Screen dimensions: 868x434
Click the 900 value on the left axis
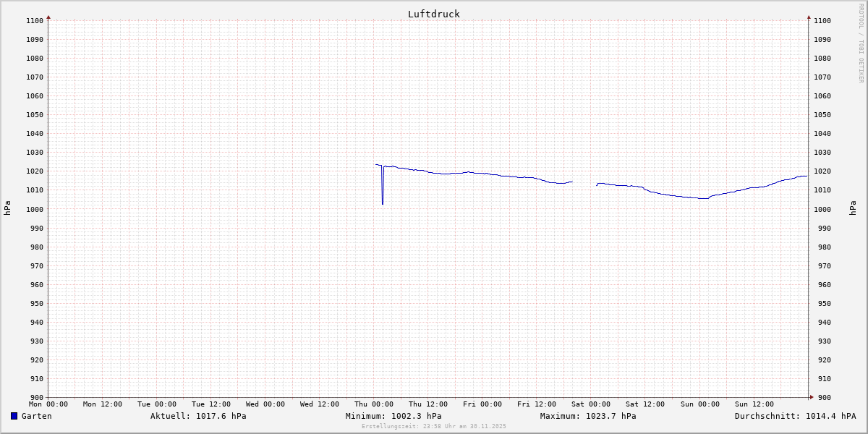click(38, 397)
